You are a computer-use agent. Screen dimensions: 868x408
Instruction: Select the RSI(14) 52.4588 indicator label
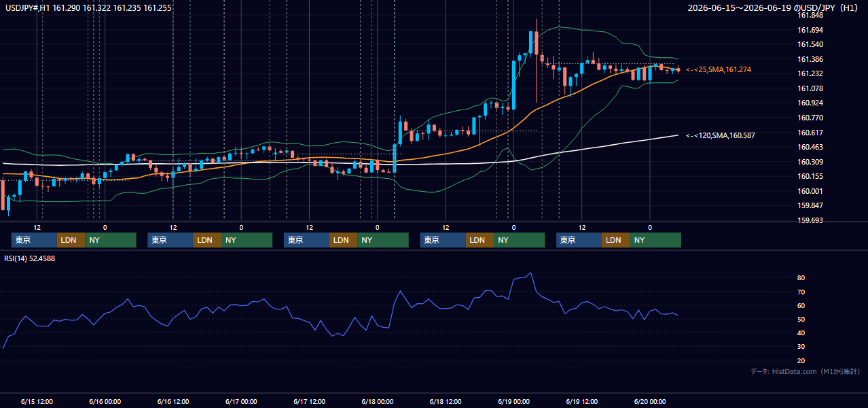tap(30, 258)
